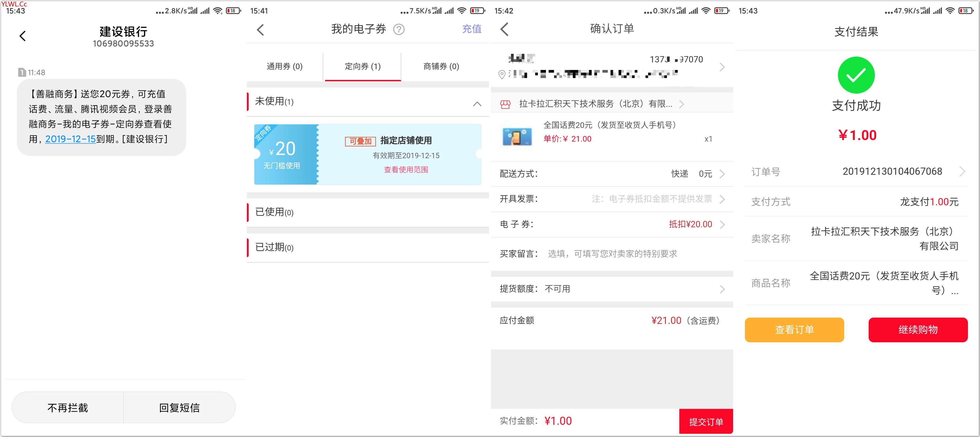This screenshot has width=980, height=437.
Task: Tap 查看订单 button
Action: click(x=794, y=330)
